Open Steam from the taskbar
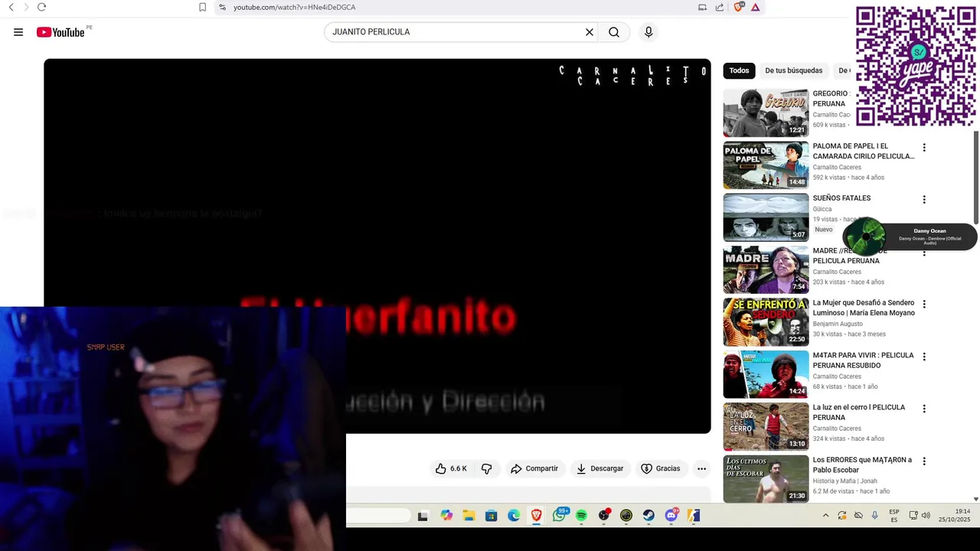 tap(648, 516)
